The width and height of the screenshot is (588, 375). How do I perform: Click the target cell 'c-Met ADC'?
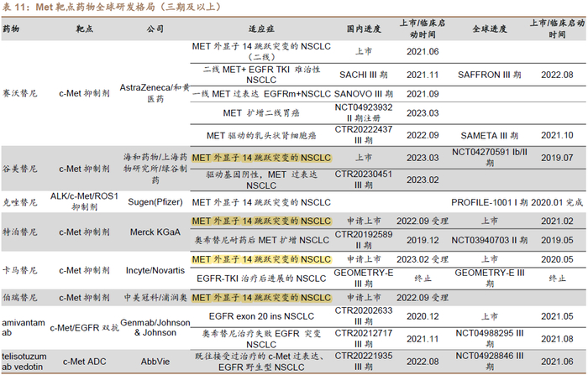pyautogui.click(x=84, y=362)
